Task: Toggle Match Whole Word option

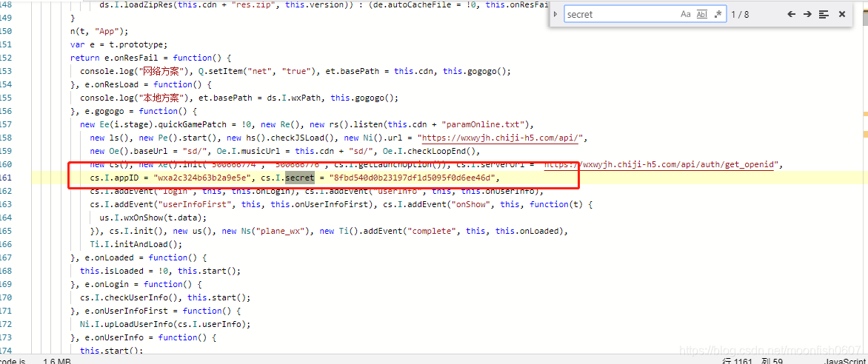Action: point(702,14)
